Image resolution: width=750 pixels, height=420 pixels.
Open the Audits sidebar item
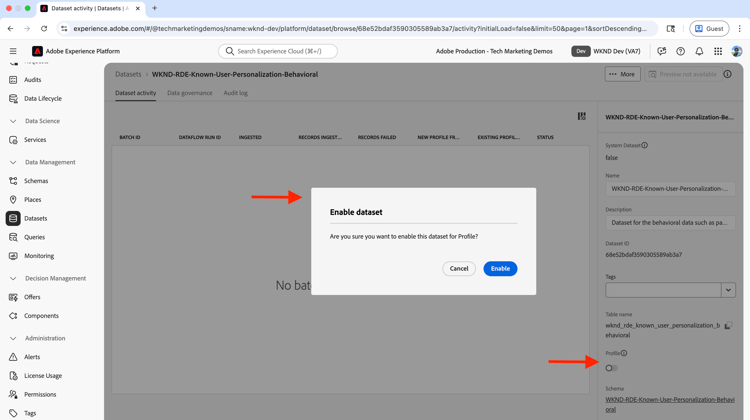[x=33, y=80]
